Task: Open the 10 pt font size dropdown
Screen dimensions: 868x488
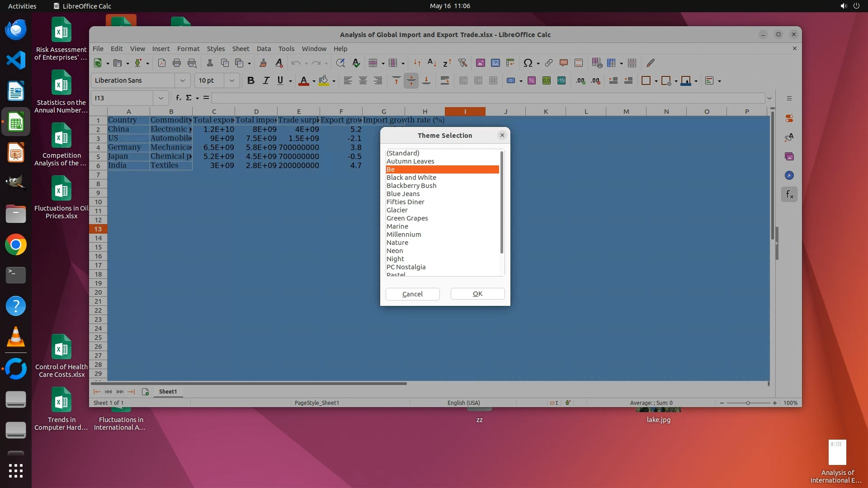Action: click(232, 81)
